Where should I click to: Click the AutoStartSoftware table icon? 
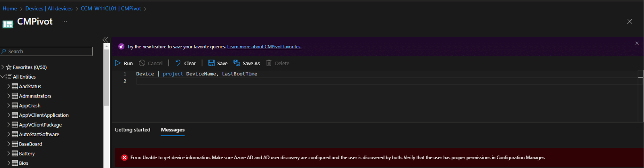point(15,134)
